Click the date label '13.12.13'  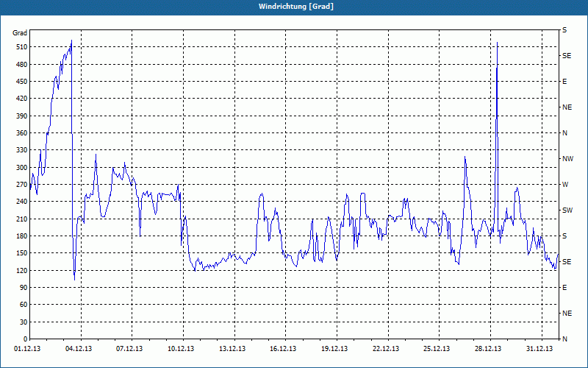click(232, 349)
